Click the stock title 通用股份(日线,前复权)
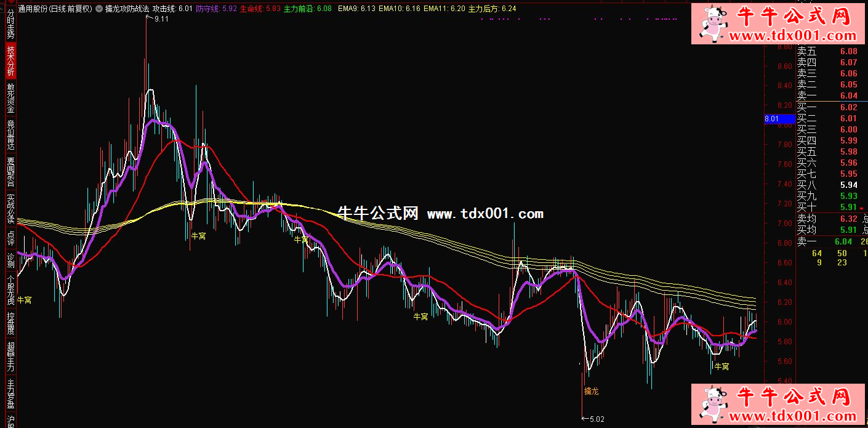 [55, 9]
